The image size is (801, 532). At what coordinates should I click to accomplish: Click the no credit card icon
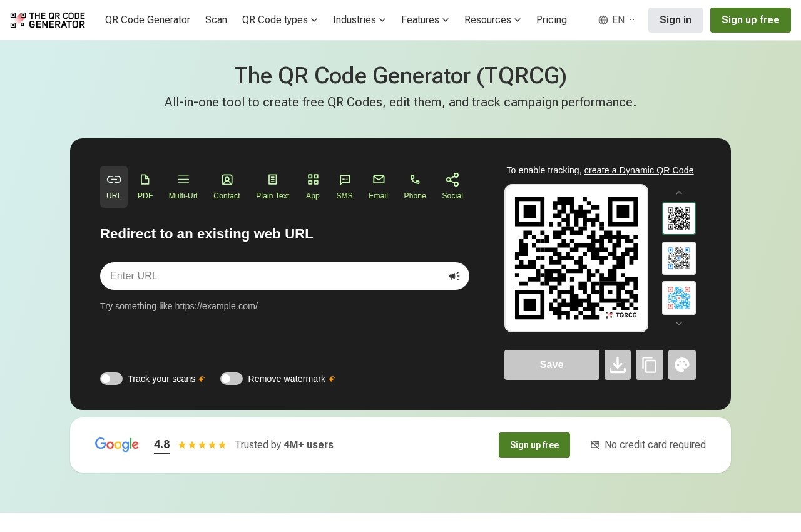click(x=595, y=445)
